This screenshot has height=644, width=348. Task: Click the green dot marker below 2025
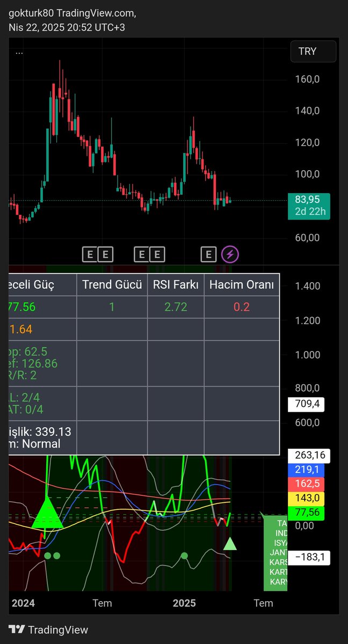click(x=184, y=555)
